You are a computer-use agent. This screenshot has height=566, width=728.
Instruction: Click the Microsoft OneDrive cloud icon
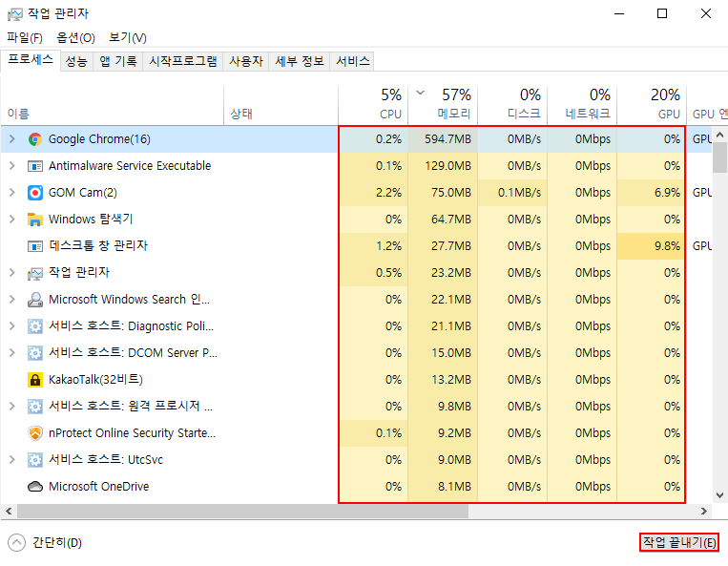34,486
